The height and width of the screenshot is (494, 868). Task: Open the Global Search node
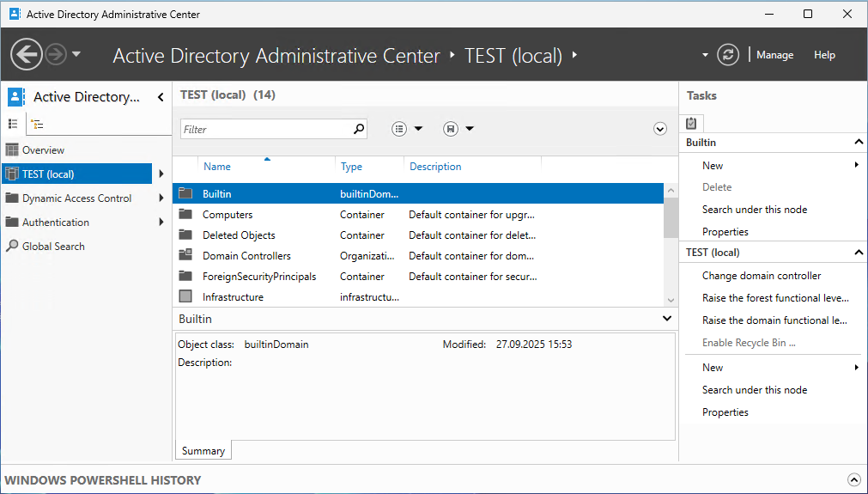[x=53, y=247]
